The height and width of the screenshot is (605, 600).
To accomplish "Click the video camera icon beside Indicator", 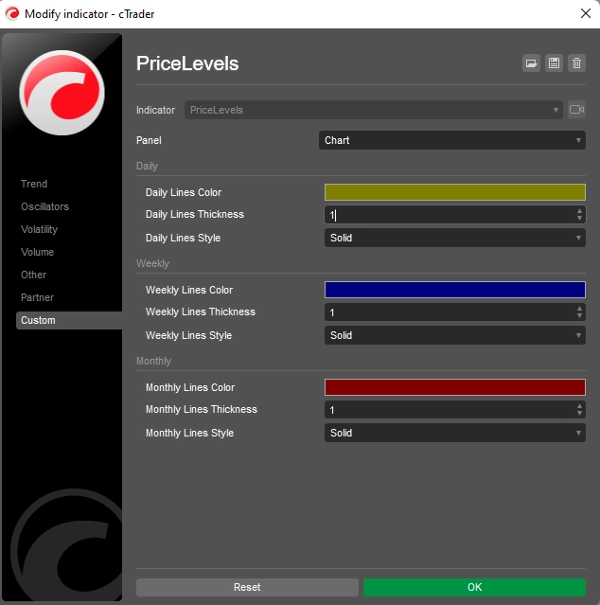I will pyautogui.click(x=576, y=110).
